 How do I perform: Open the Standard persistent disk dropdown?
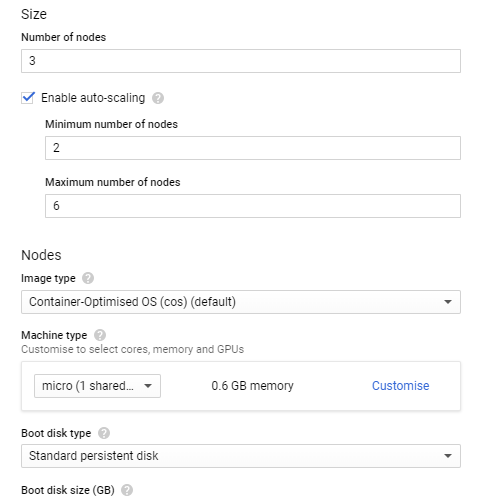(241, 456)
